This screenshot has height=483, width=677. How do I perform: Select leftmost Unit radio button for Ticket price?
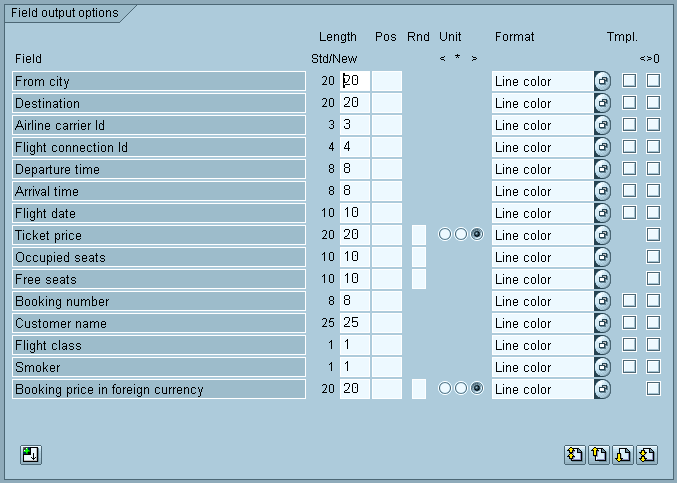[x=445, y=235]
